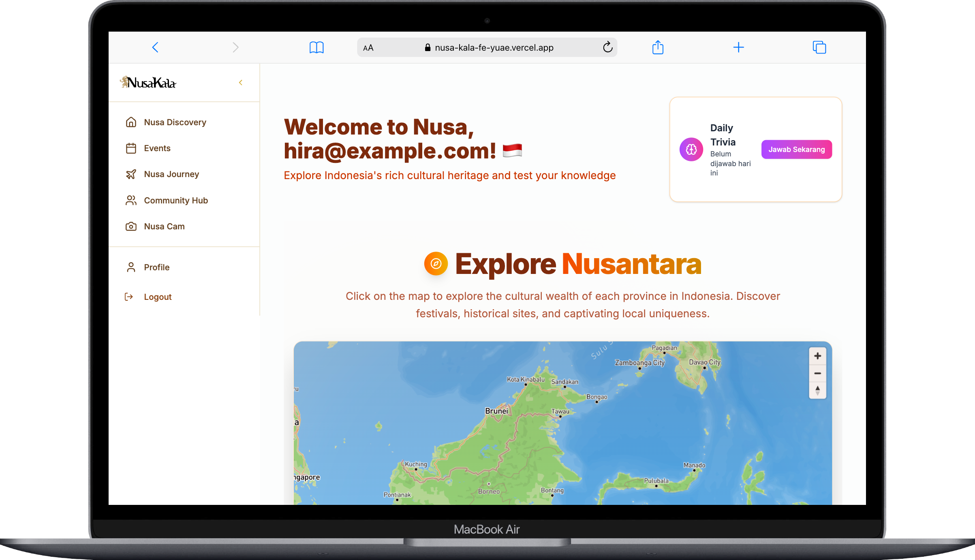Viewport: 975px width, 560px height.
Task: Open the Safari bookmarks book icon
Action: (x=316, y=47)
